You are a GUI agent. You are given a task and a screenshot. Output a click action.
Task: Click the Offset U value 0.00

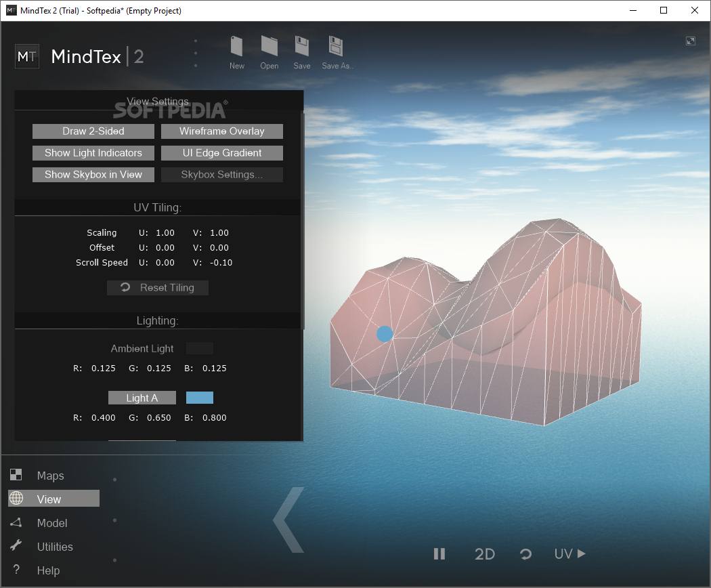(165, 248)
